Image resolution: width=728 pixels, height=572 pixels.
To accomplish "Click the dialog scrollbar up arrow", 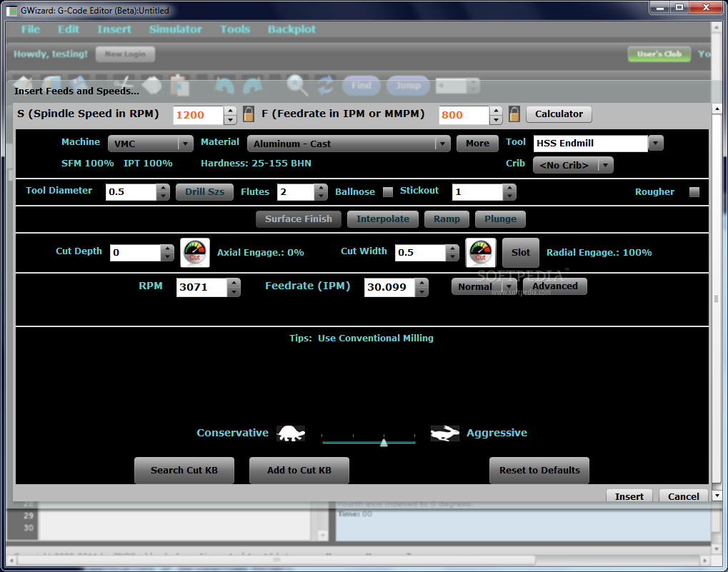I will pyautogui.click(x=717, y=109).
